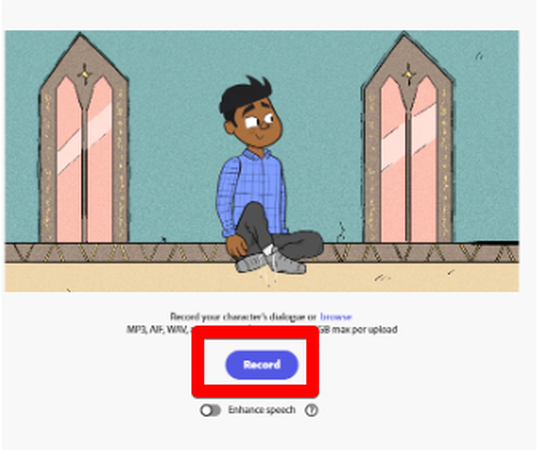Open the browse link to upload audio

click(336, 317)
